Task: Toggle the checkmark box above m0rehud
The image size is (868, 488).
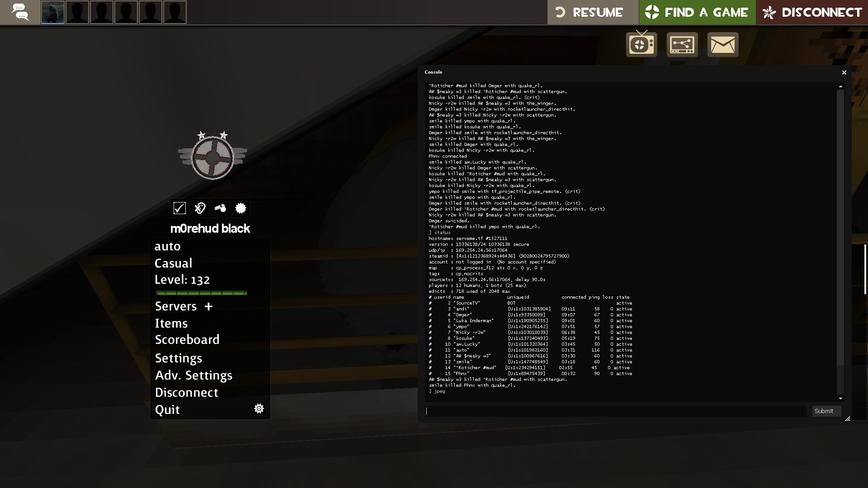Action: click(179, 208)
